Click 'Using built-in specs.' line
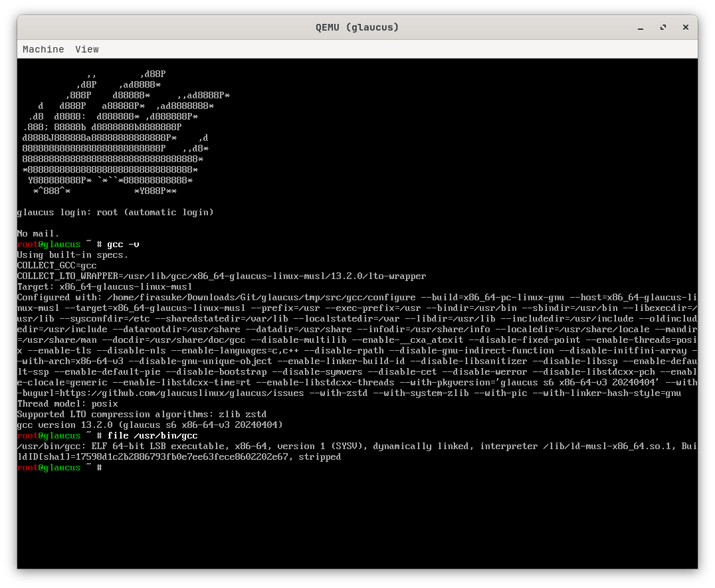The image size is (715, 588). 73,255
